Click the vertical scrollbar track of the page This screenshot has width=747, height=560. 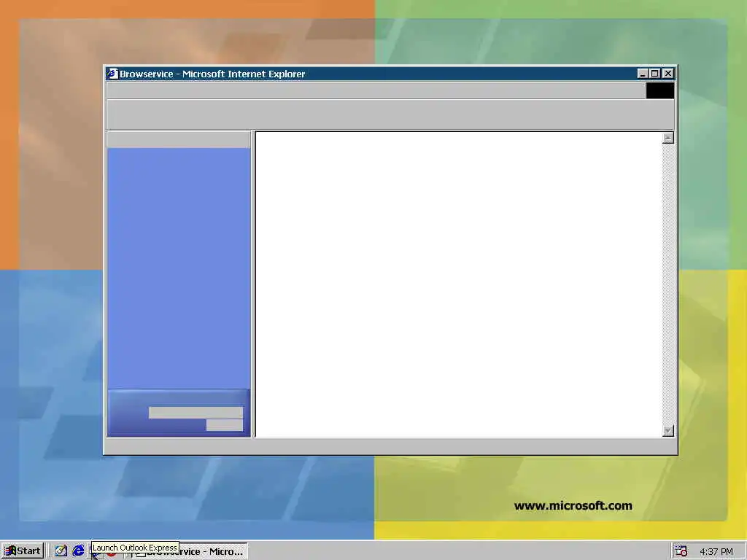click(668, 284)
